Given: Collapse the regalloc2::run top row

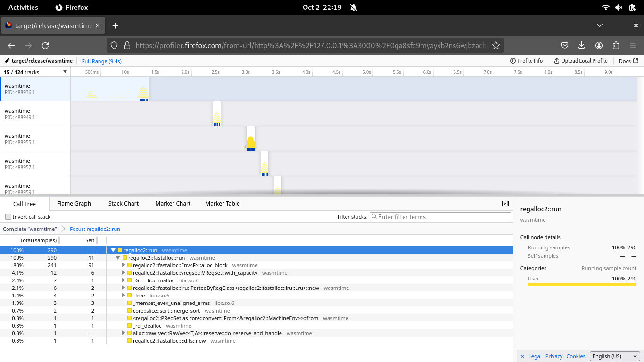Looking at the screenshot, I should (113, 250).
